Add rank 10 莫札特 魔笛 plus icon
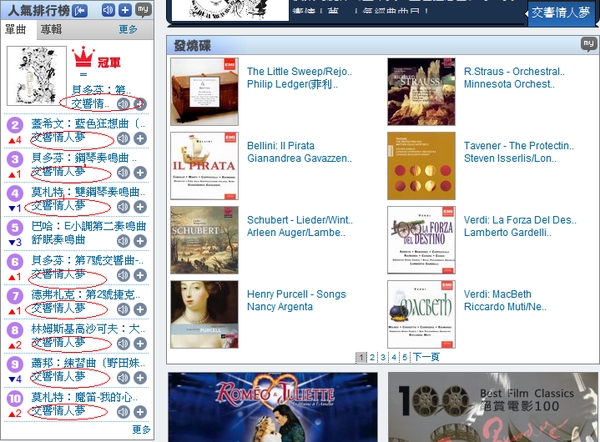600x442 pixels. pyautogui.click(x=140, y=412)
